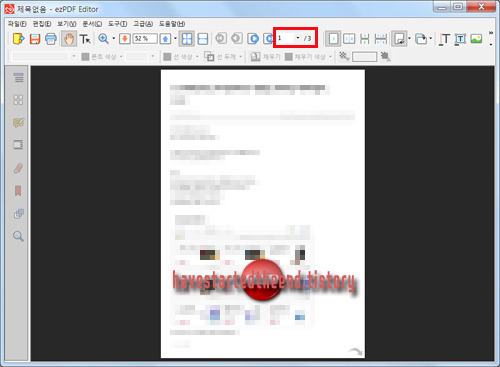Open the 고급(A) menu

(143, 24)
